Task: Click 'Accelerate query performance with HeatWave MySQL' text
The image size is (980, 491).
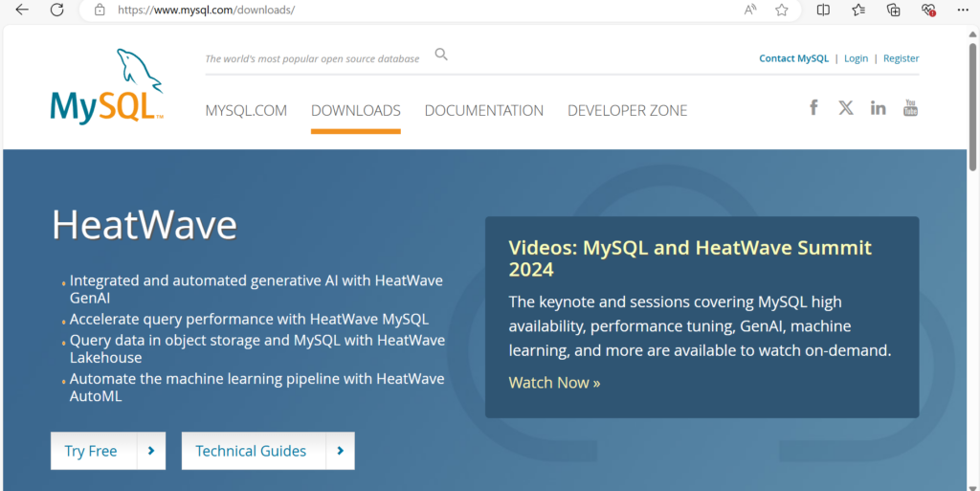Action: 249,320
